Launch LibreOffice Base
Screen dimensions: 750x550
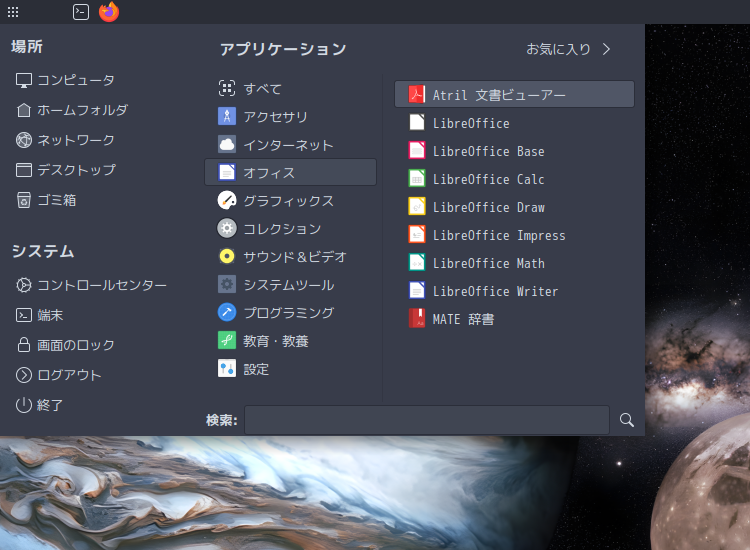(x=514, y=150)
